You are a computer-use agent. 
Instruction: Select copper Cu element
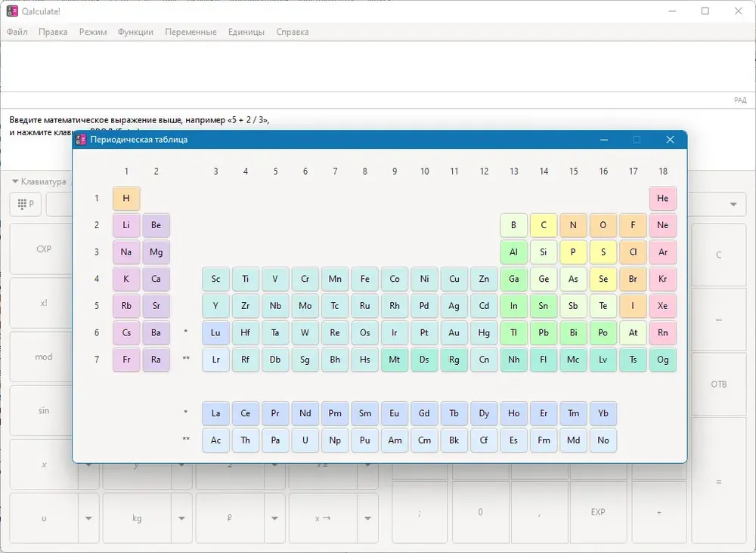pyautogui.click(x=454, y=280)
